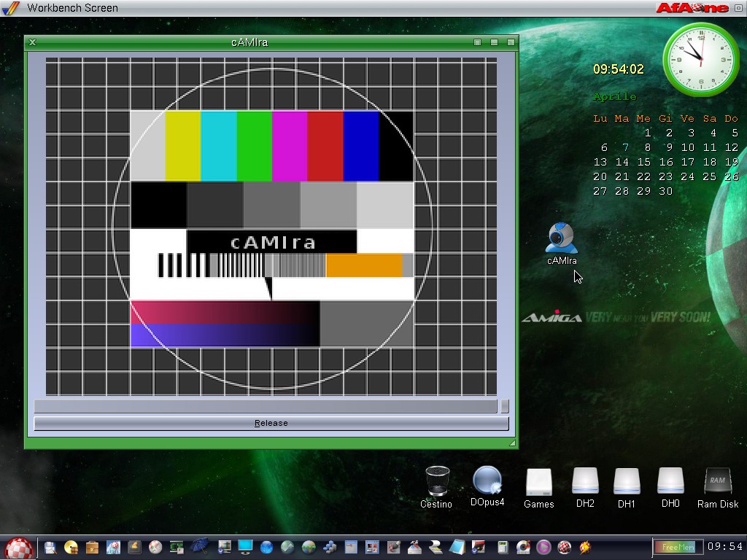The height and width of the screenshot is (560, 747).
Task: Click the purple play button taskbar icon
Action: point(543,547)
